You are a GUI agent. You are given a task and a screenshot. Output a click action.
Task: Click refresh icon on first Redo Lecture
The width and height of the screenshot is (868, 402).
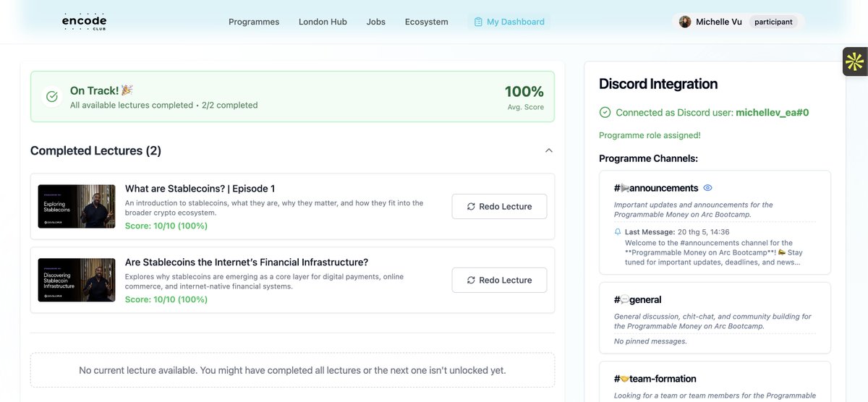471,207
